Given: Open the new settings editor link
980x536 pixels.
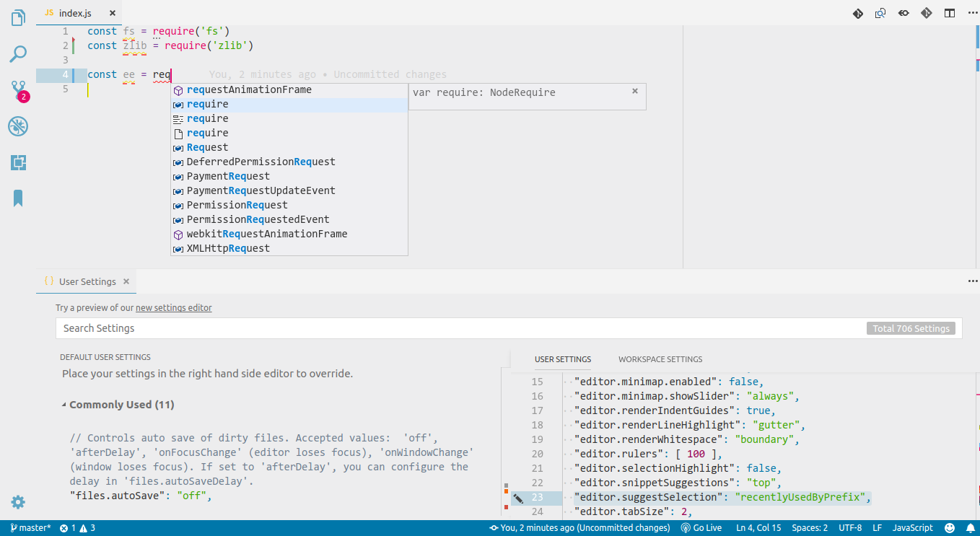Looking at the screenshot, I should point(173,307).
